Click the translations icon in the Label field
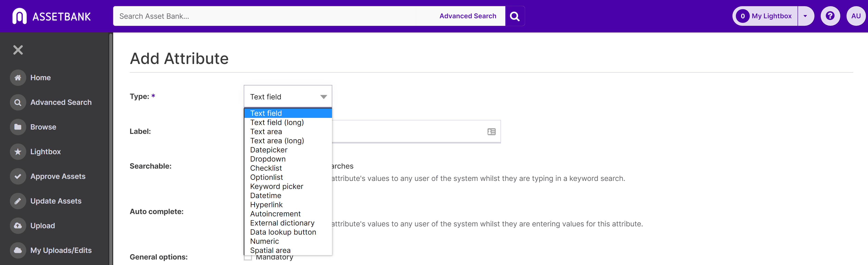The width and height of the screenshot is (868, 265). tap(491, 132)
